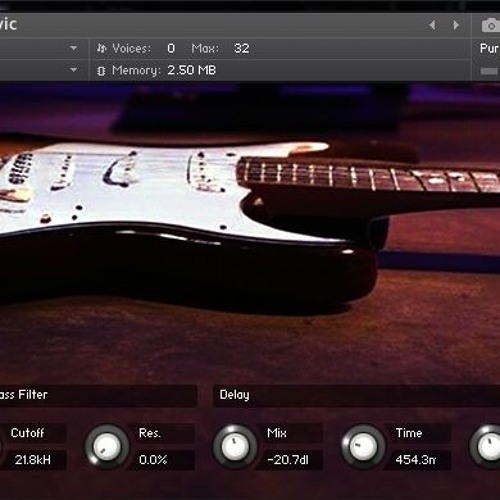Viewport: 500px width, 500px height.
Task: Click the Res. value 0.0% field
Action: 161,460
